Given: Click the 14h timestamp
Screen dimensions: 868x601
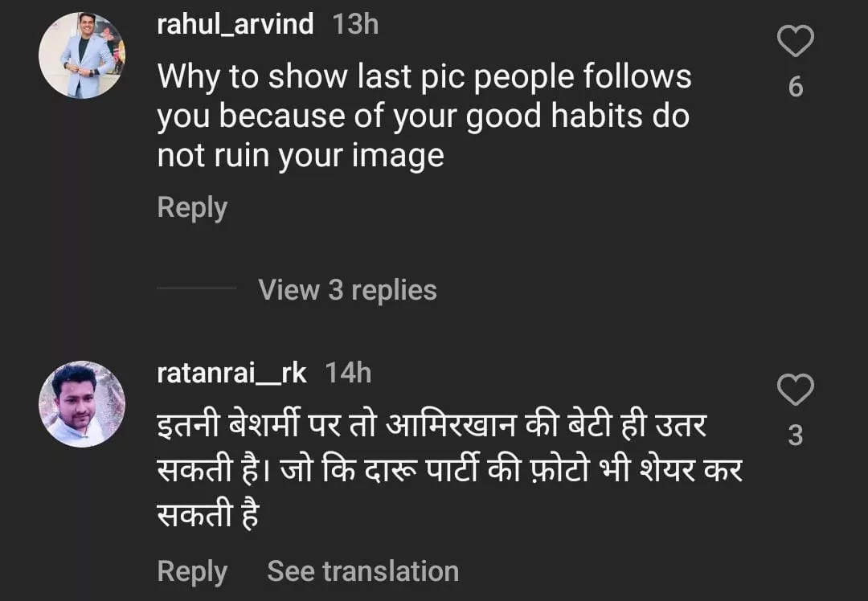Looking at the screenshot, I should tap(348, 373).
